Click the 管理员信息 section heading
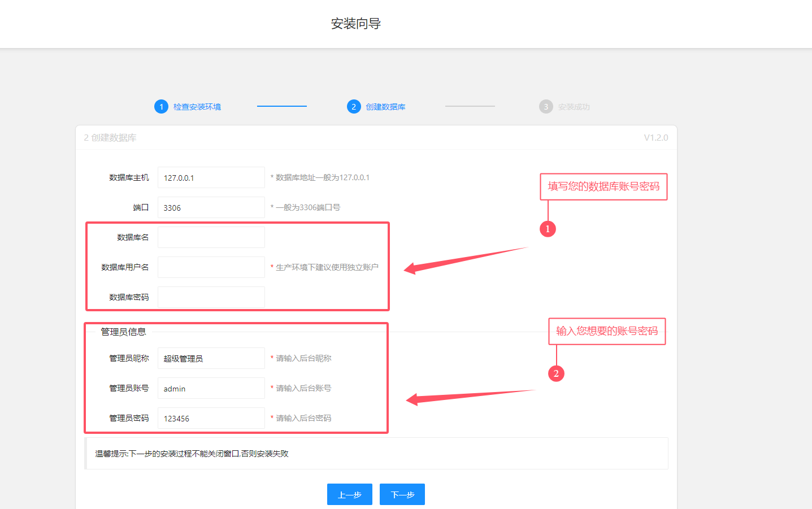Image resolution: width=812 pixels, height=509 pixels. coord(123,332)
